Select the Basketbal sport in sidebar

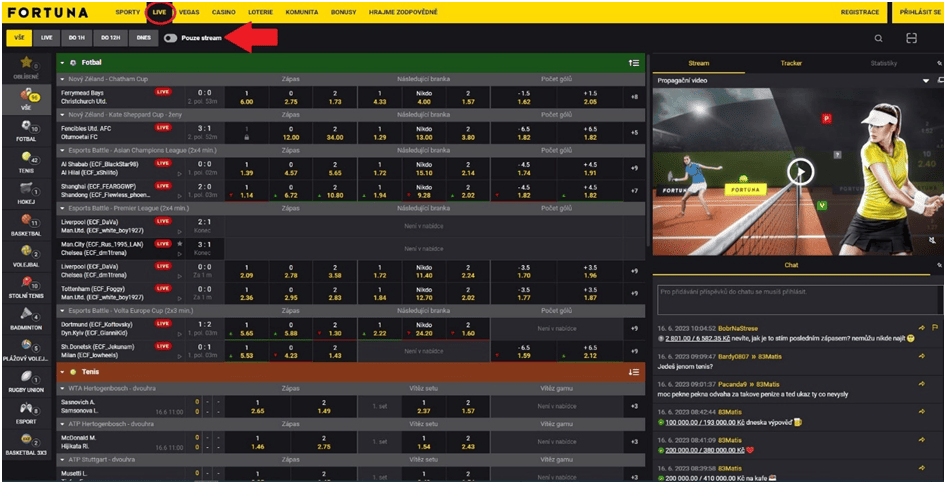[x=26, y=225]
